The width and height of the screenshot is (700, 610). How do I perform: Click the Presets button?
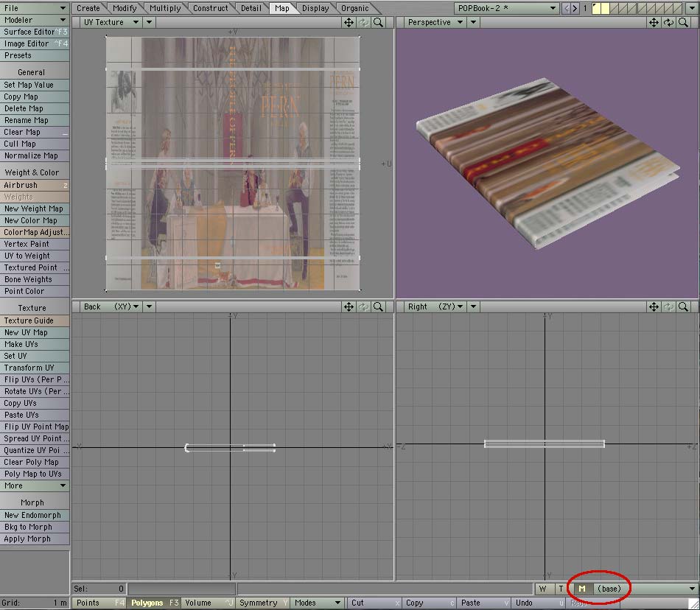click(35, 56)
